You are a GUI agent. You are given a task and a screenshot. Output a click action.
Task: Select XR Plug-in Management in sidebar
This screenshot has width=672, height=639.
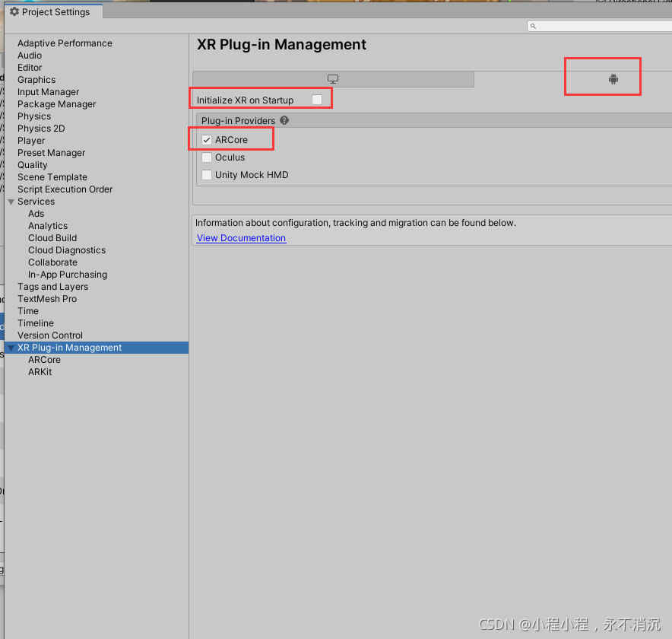point(69,348)
